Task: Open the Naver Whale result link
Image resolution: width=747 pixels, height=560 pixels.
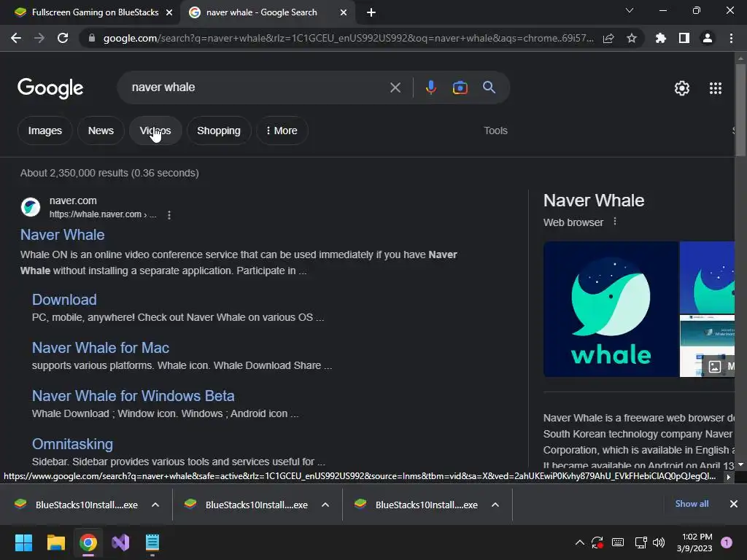Action: (63, 235)
